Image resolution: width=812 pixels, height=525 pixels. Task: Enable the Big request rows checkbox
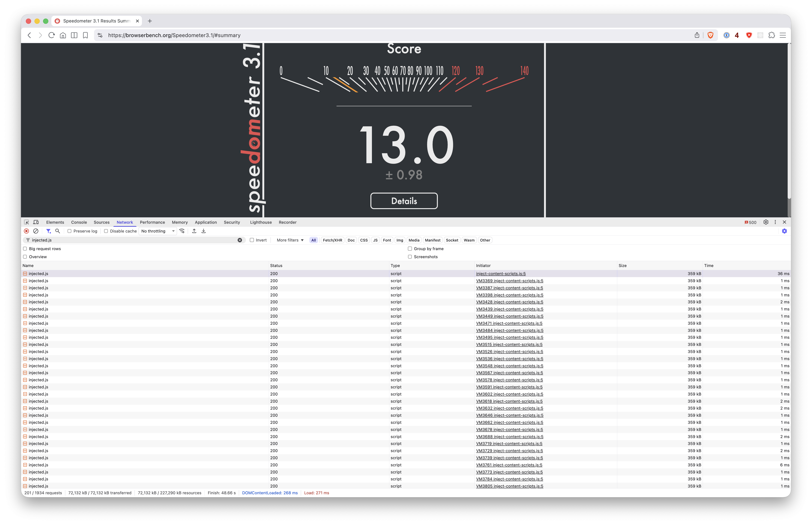click(25, 249)
